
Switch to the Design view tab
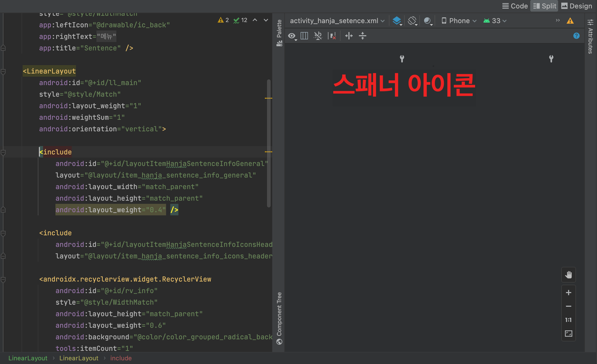[x=577, y=6]
